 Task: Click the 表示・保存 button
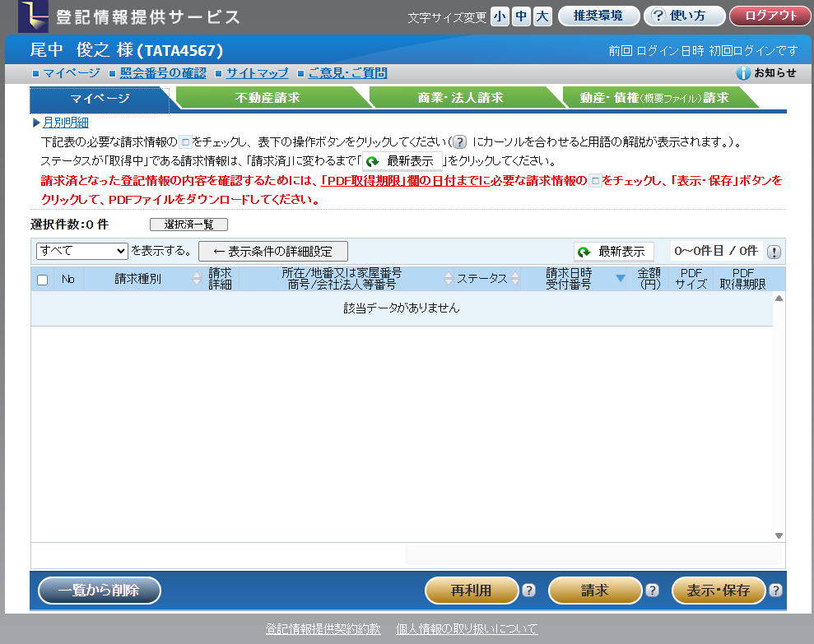pyautogui.click(x=719, y=591)
